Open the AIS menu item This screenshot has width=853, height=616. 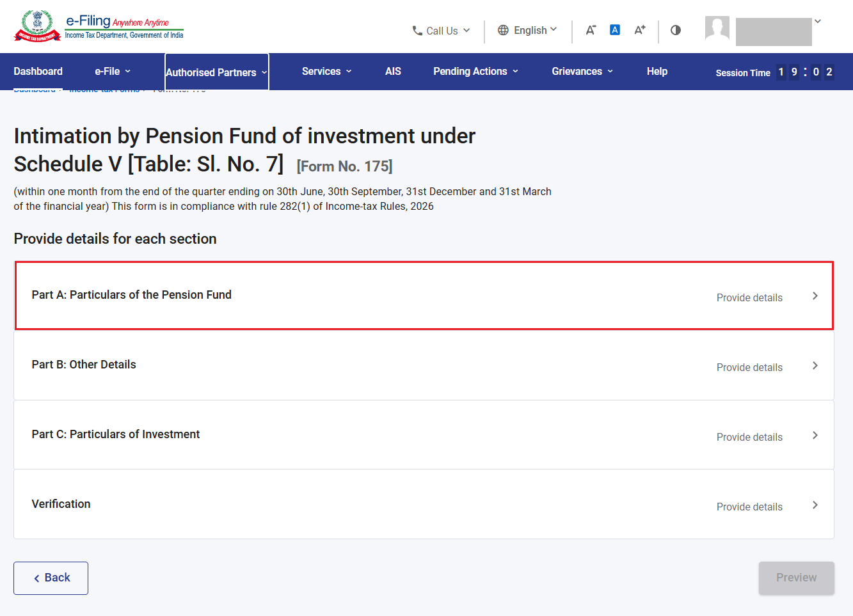393,71
